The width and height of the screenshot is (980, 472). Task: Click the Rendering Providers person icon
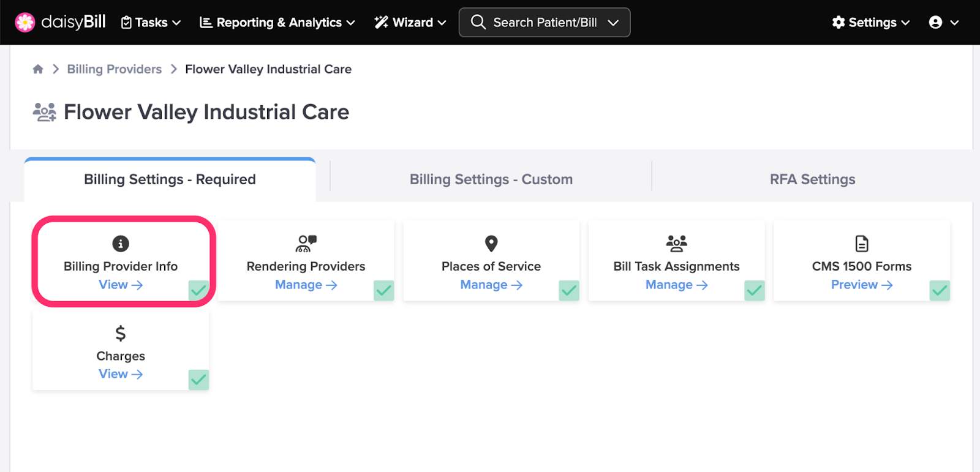coord(306,244)
